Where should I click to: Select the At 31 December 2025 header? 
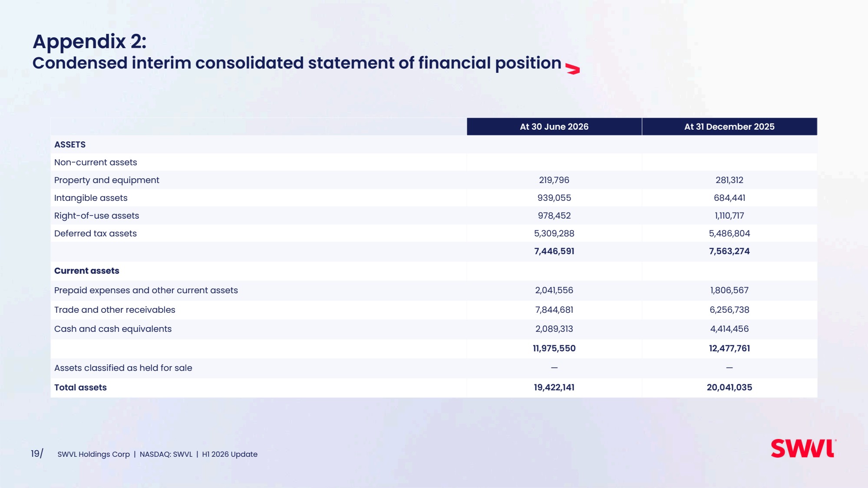pyautogui.click(x=729, y=127)
